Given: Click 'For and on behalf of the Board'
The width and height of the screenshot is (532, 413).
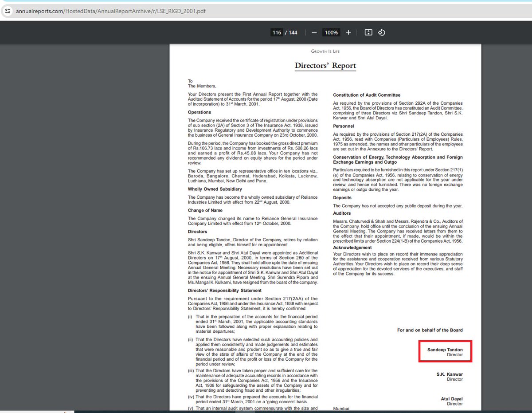Looking at the screenshot, I should click(x=430, y=330).
